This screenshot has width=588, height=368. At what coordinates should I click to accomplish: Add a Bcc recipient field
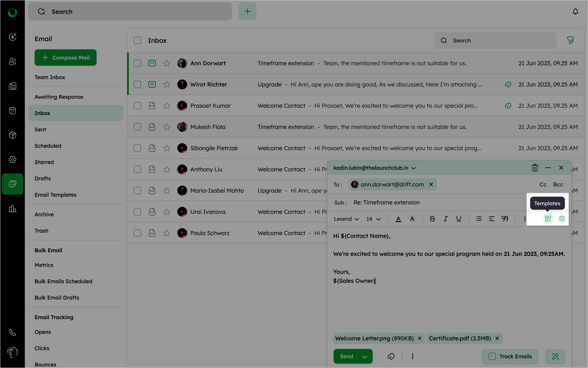point(558,184)
